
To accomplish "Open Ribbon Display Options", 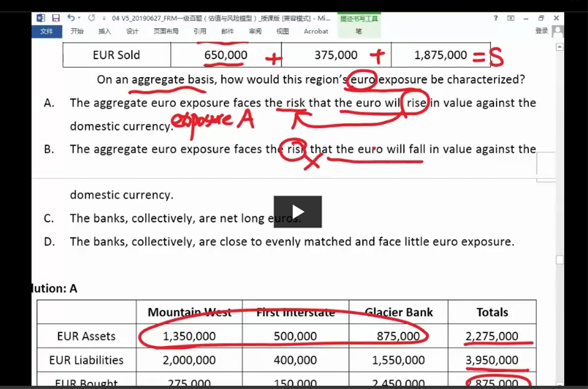I will tap(511, 18).
